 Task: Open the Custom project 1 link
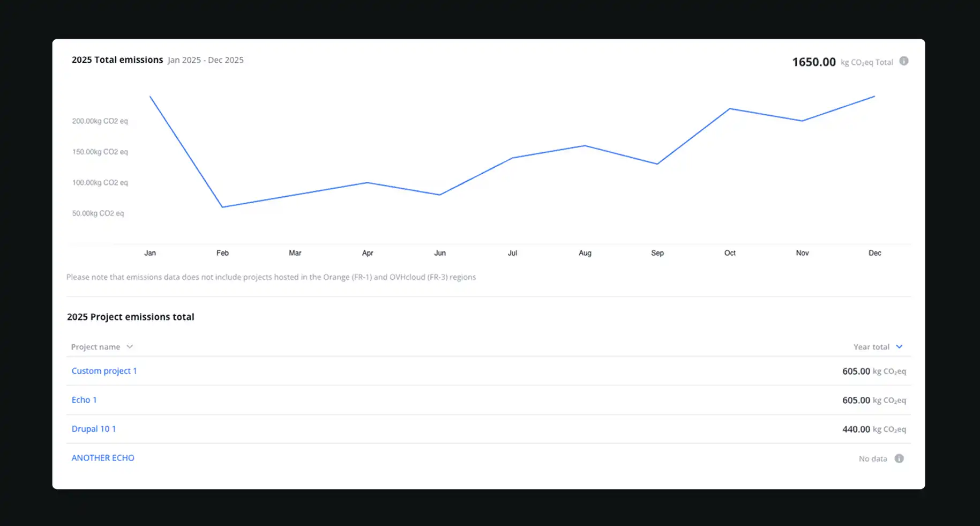[104, 371]
